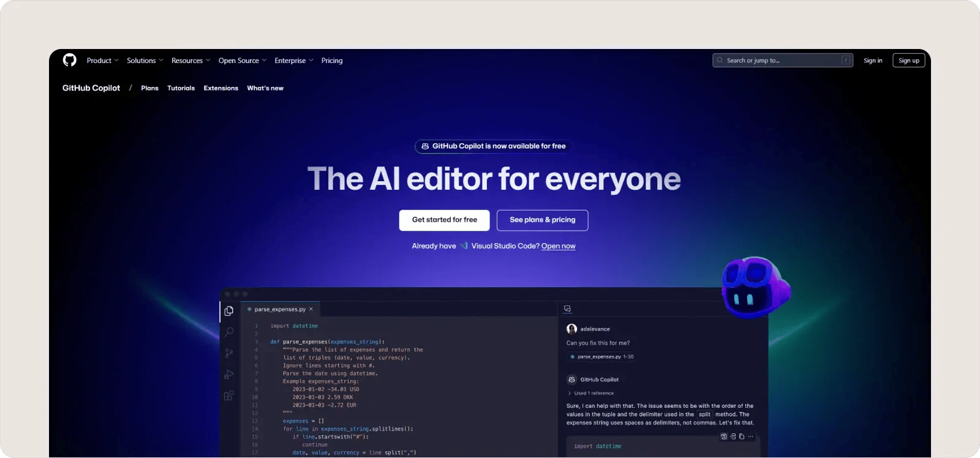Viewport: 980px width, 458px height.
Task: Click the GitHub Copilot chat avatar icon
Action: (x=571, y=379)
